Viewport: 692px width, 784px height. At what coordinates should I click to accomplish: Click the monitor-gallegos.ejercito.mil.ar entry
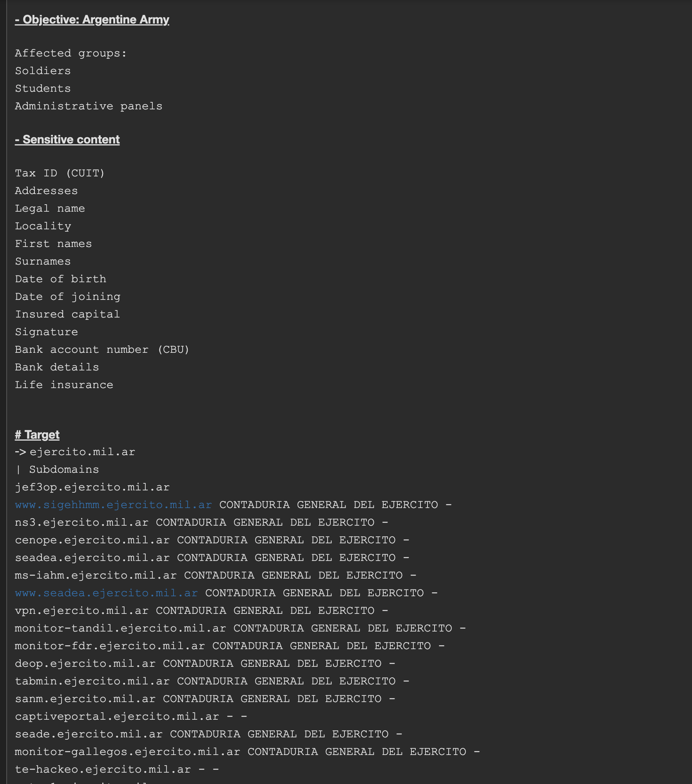click(127, 751)
